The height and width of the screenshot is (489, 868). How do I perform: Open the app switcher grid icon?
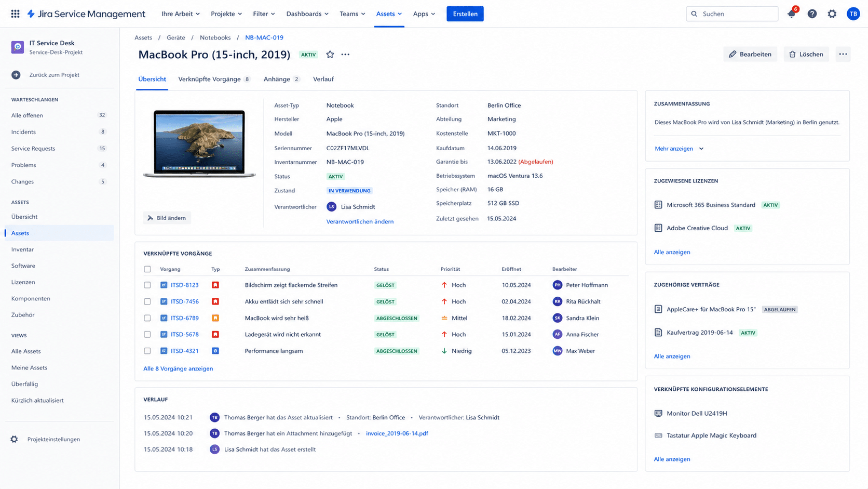pos(15,14)
